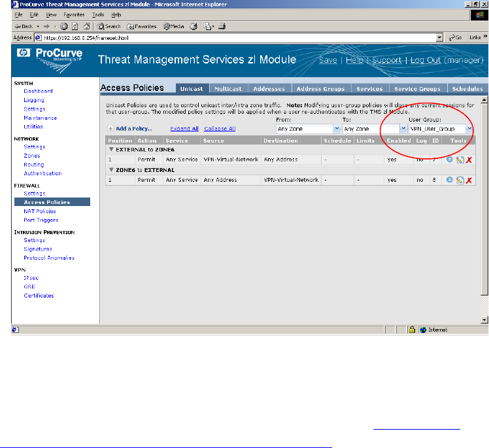Stop page loading with the Stop icon
489x448 pixels.
coord(64,27)
